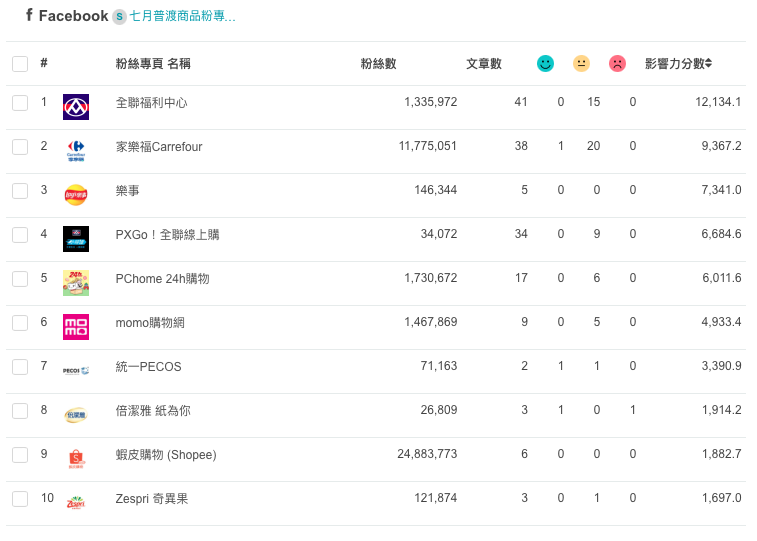Click the red sad face column icon
This screenshot has width=757, height=541.
(x=617, y=63)
